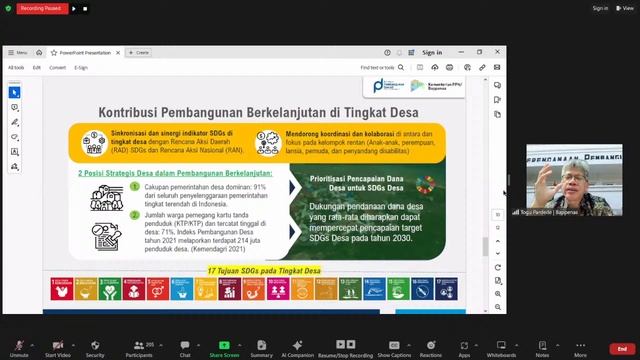The image size is (640, 360).
Task: Toggle Show Captions
Action: [394, 349]
